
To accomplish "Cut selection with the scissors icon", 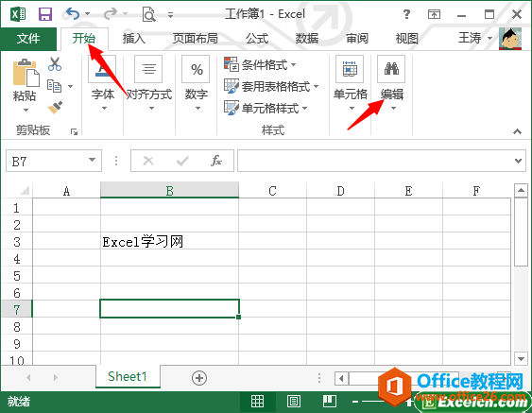I will point(55,64).
